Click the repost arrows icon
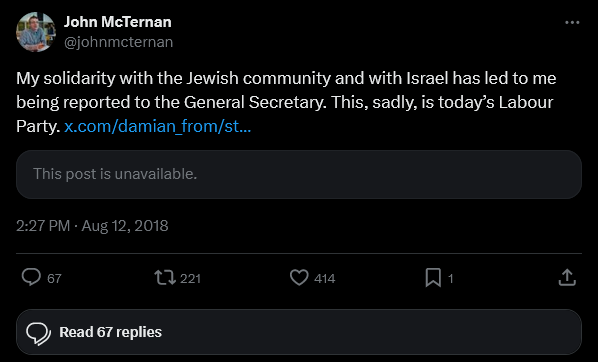Screen dimensions: 598x362 pyautogui.click(x=165, y=278)
